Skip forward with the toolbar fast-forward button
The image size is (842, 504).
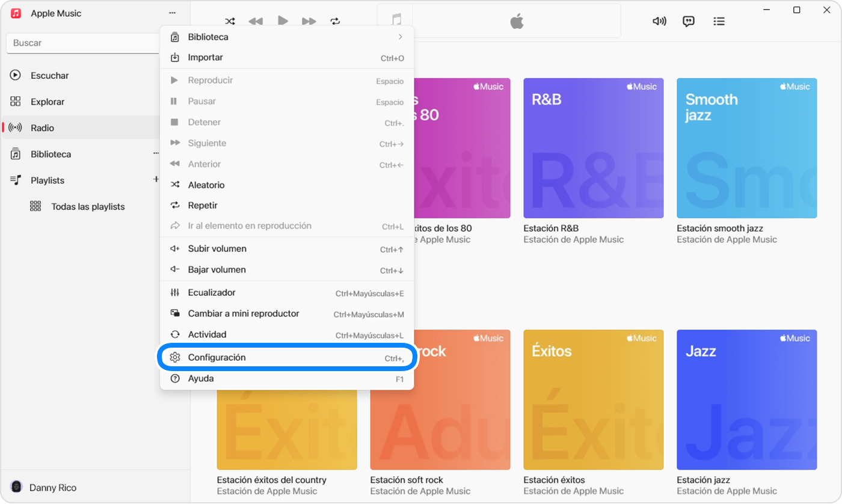coord(309,21)
